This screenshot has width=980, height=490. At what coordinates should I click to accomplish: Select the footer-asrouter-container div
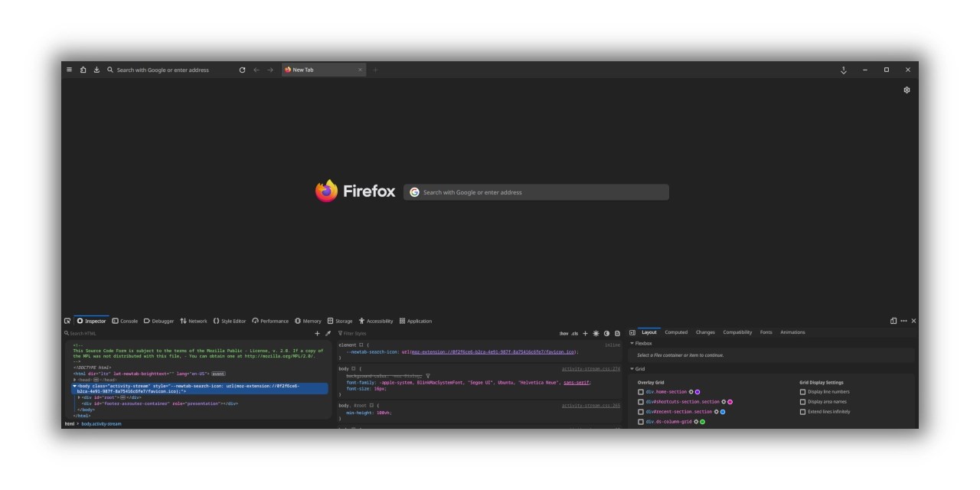(160, 403)
